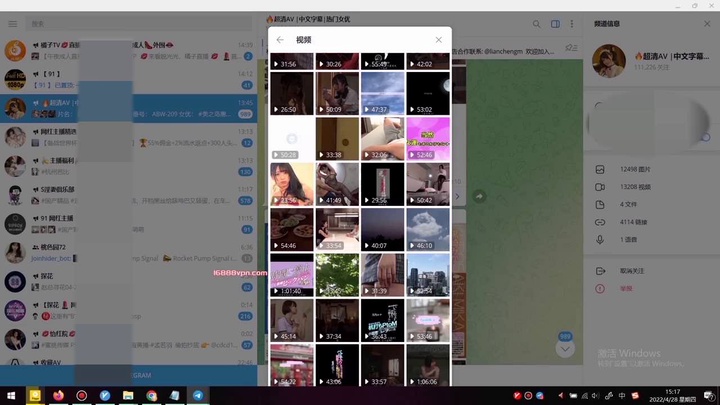Click the Telegram icon in the taskbar

tap(197, 395)
